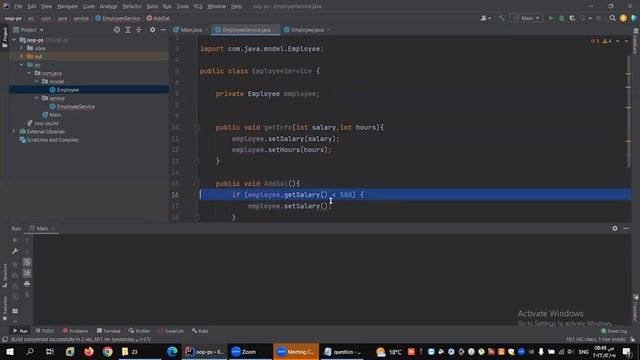
Task: Click service in navigation breadcrumb
Action: (81, 18)
